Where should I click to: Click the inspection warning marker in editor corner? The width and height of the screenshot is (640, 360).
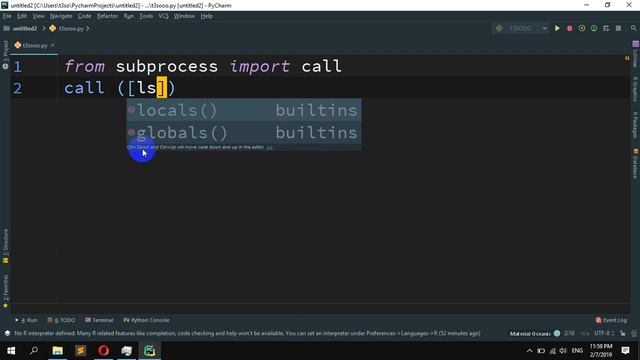(627, 58)
